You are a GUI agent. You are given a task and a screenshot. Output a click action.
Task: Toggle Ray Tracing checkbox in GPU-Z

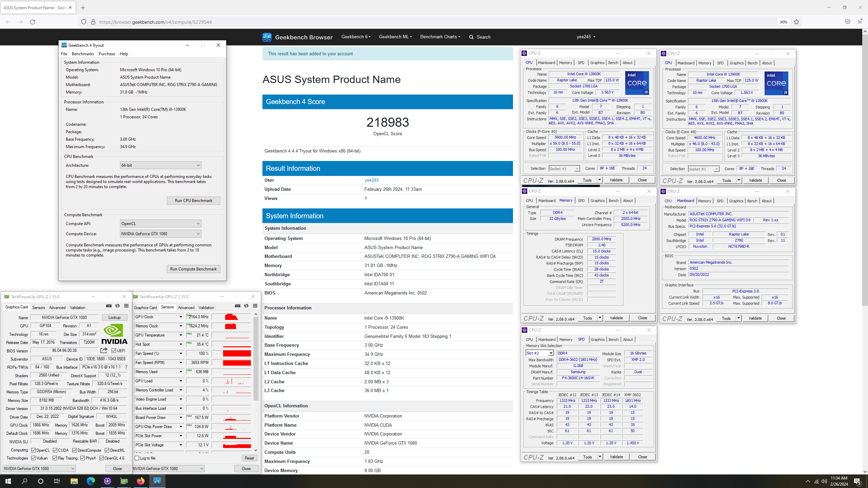click(x=55, y=458)
